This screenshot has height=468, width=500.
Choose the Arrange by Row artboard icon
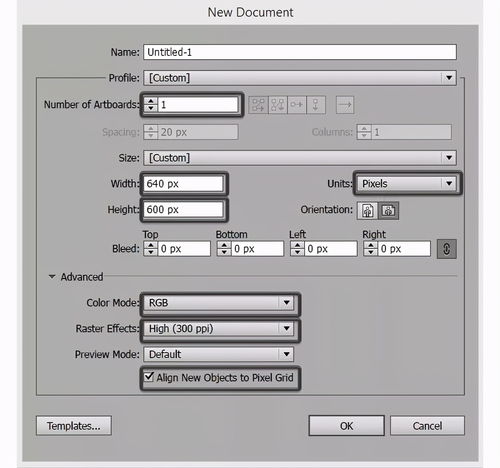(297, 105)
